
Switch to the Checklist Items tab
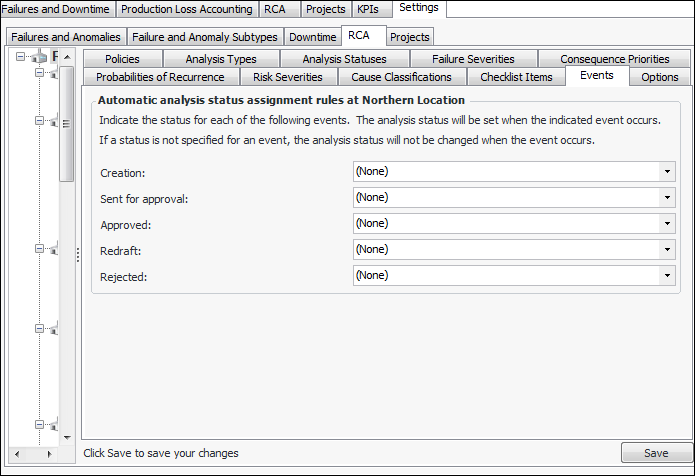pos(516,77)
